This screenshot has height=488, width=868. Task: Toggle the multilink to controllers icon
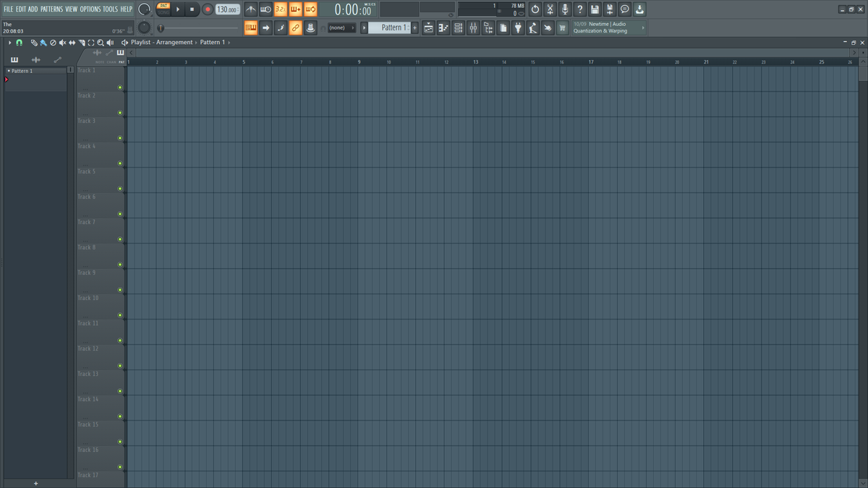pos(295,27)
